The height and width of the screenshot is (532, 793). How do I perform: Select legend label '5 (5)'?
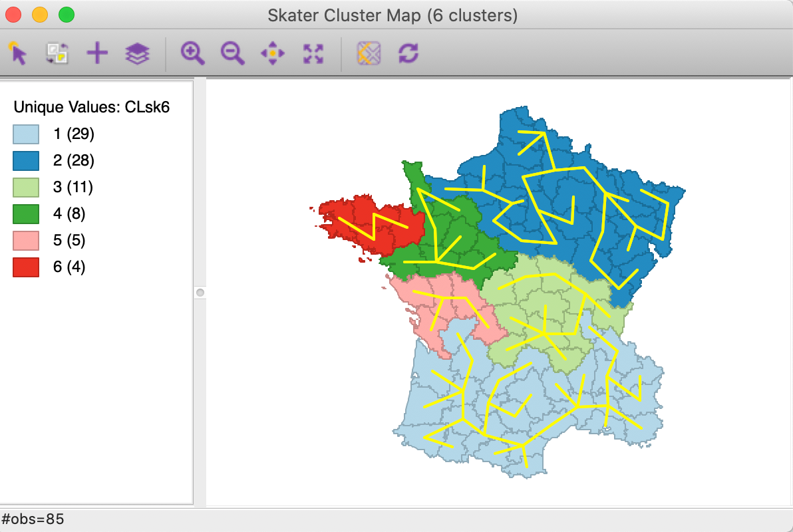click(x=69, y=240)
